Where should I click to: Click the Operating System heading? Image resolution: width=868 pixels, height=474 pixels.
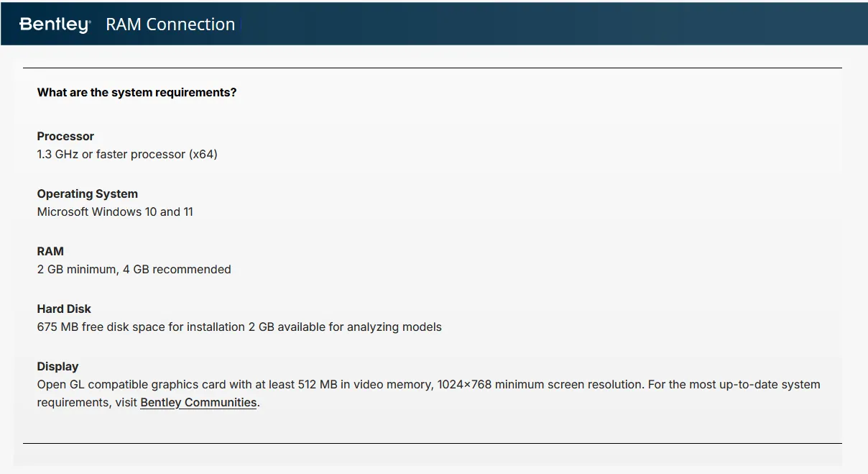[x=87, y=194]
